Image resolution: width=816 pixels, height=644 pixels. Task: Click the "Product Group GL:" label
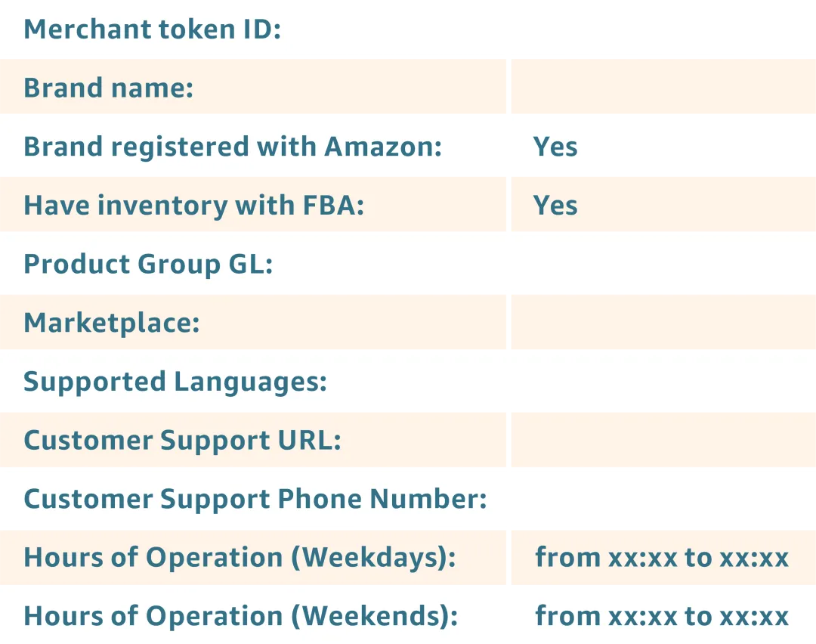click(x=148, y=264)
